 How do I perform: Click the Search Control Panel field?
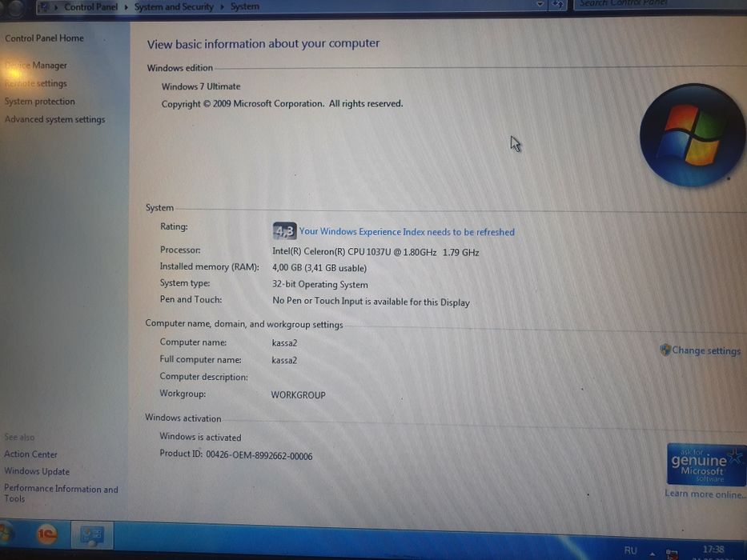(660, 4)
